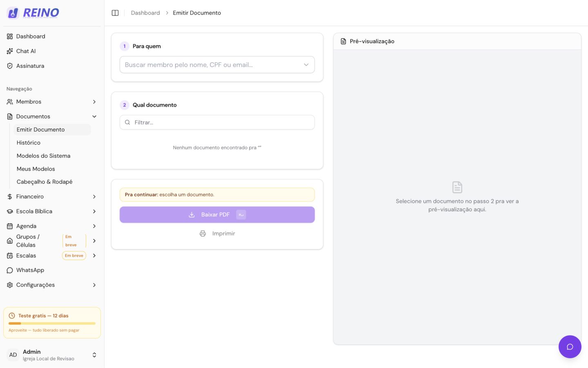The image size is (588, 368).
Task: Click the Membros people icon
Action: 10,102
